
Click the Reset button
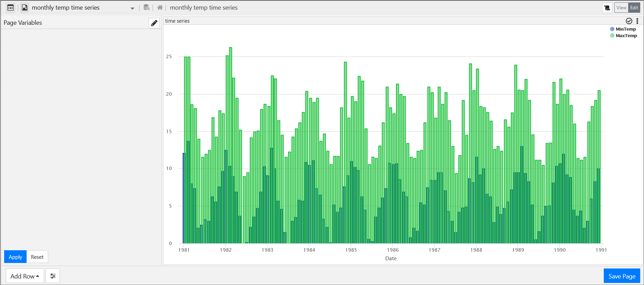point(37,257)
